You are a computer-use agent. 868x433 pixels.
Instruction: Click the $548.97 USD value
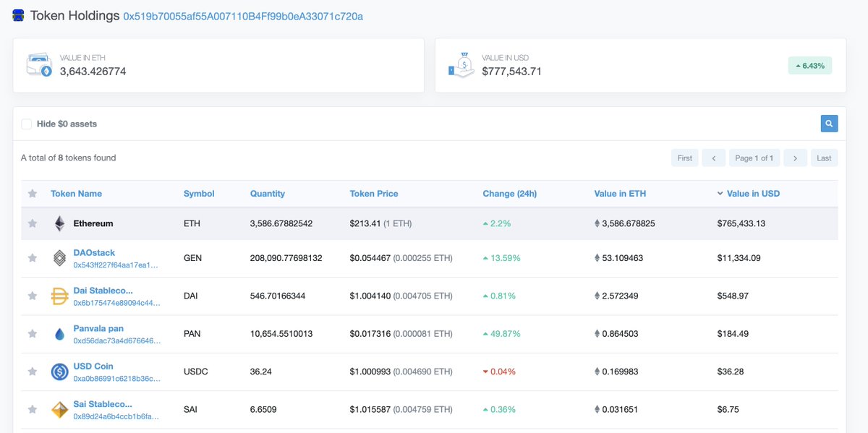(731, 296)
